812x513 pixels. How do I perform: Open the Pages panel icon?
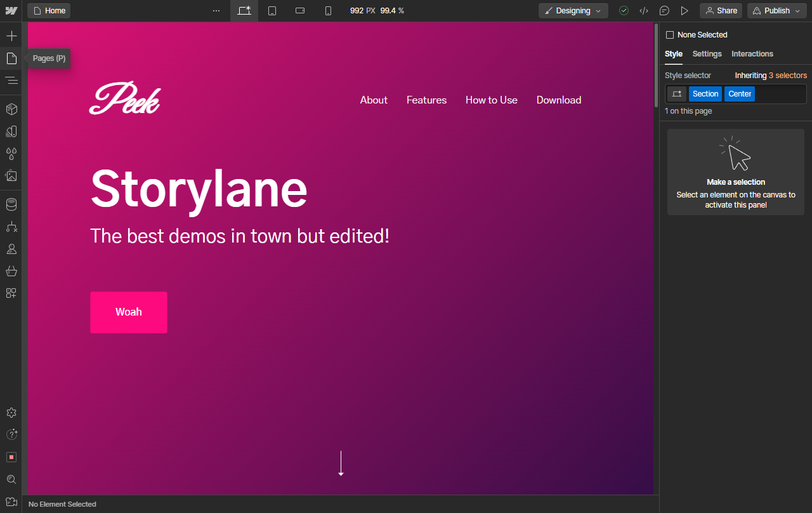coord(11,58)
